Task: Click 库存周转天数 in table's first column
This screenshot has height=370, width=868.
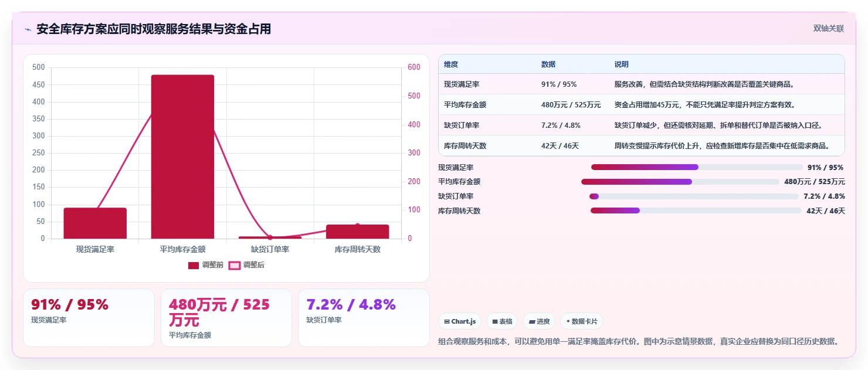Action: pos(465,146)
